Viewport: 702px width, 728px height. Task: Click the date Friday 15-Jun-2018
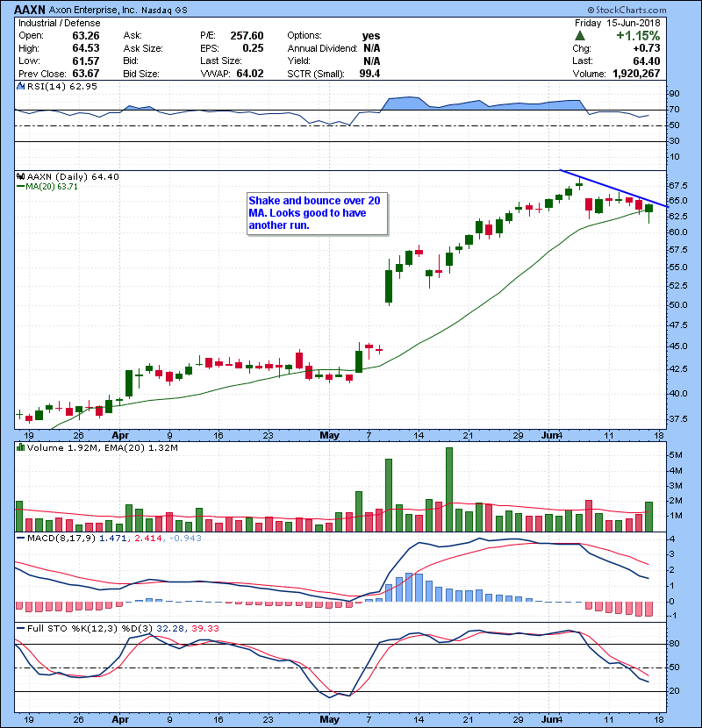pos(618,23)
